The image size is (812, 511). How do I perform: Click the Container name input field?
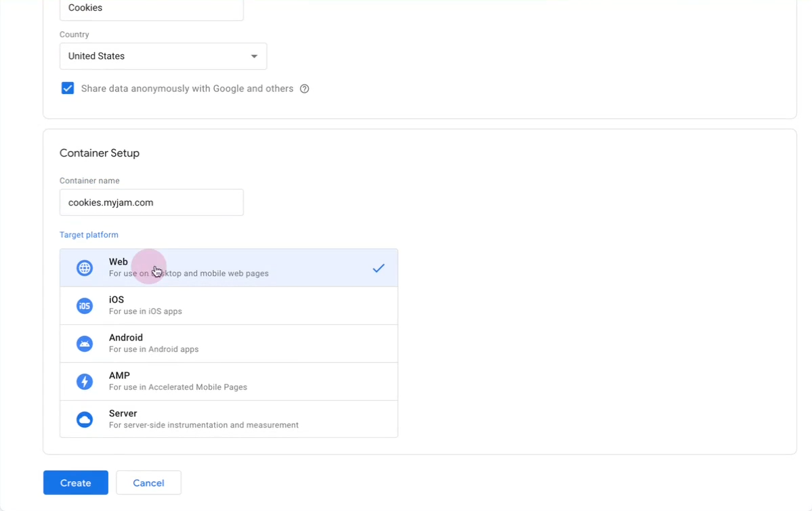coord(151,202)
